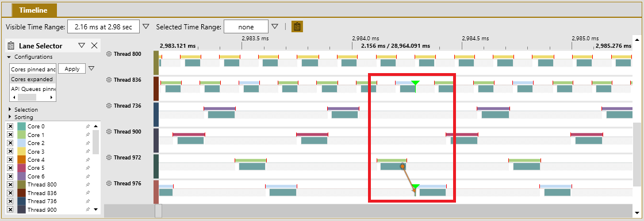Pin the Core 2 lane
The image size is (644, 221).
(87, 143)
